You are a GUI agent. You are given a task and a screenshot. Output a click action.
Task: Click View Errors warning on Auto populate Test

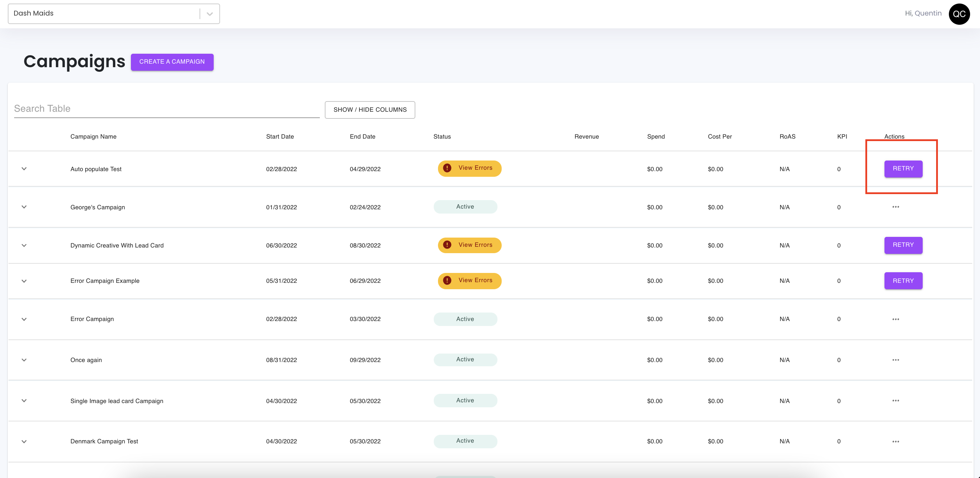(469, 168)
